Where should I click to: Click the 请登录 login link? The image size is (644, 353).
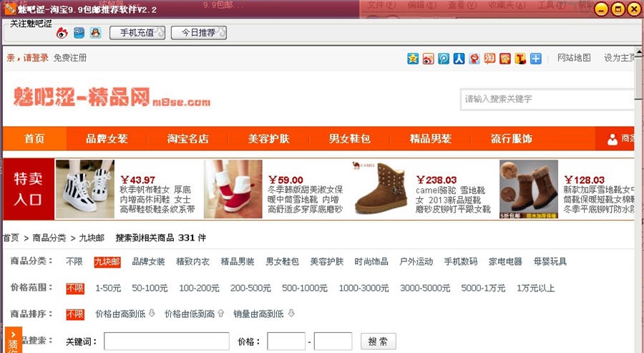(x=36, y=58)
